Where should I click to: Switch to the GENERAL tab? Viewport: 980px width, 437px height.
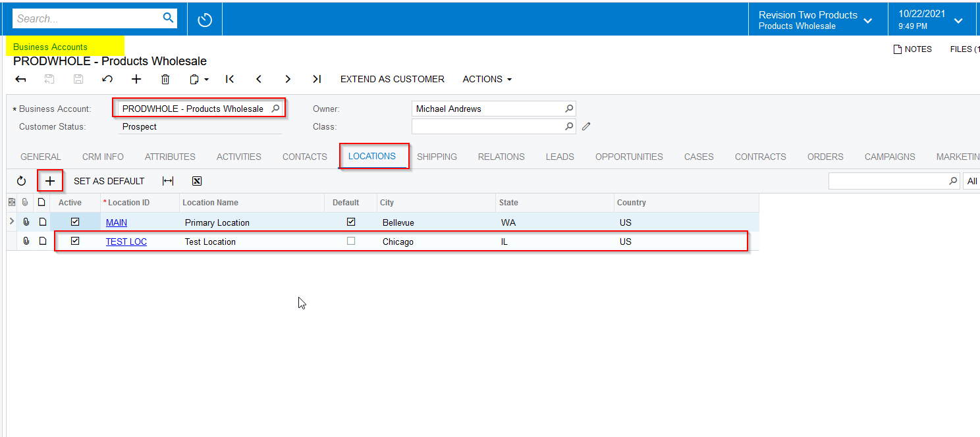[x=41, y=157]
